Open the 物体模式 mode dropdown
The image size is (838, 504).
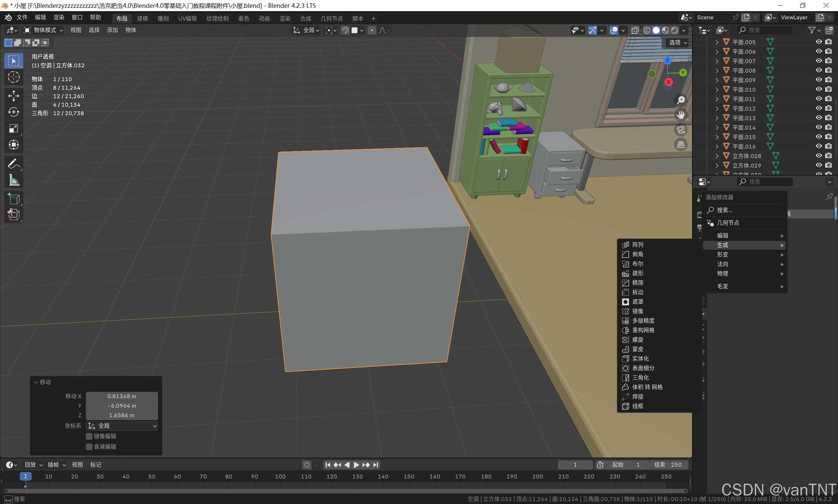click(43, 30)
